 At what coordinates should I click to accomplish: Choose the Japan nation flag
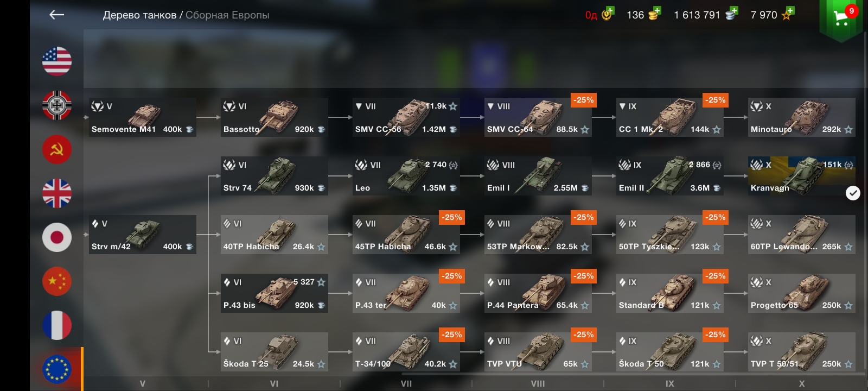(x=57, y=237)
